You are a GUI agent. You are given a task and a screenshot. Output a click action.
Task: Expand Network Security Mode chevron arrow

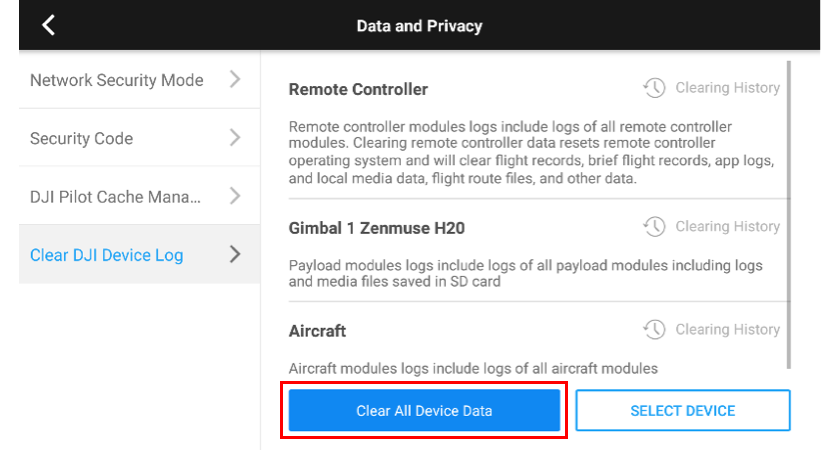[x=235, y=79]
